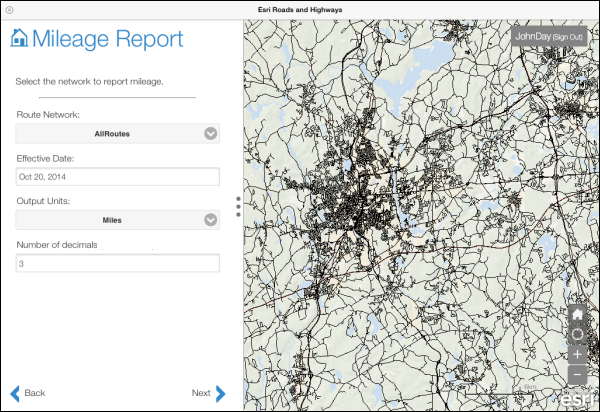The image size is (600, 412).
Task: Go back using the Back link
Action: coord(34,393)
